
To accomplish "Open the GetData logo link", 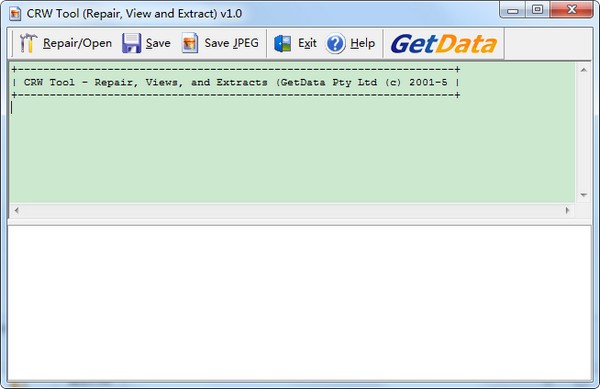I will pos(443,44).
